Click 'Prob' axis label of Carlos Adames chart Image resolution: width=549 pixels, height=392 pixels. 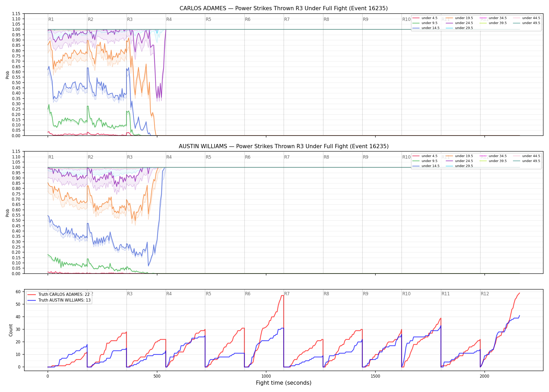pos(8,75)
